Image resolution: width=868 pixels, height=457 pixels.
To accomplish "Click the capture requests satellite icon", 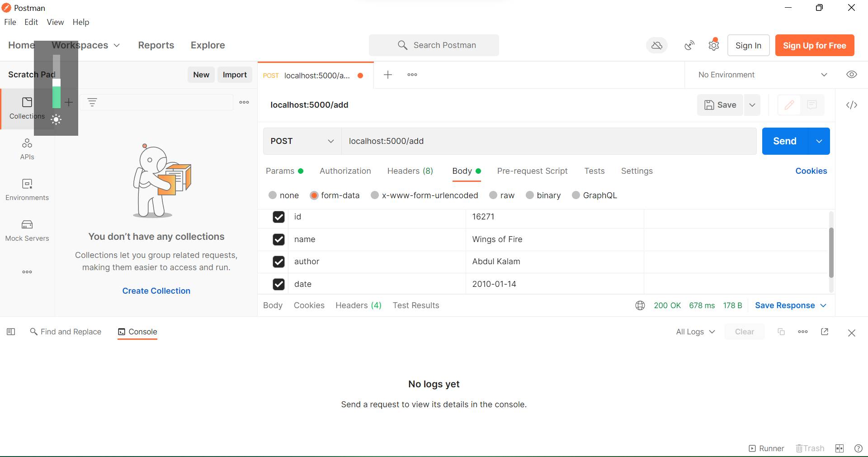I will pyautogui.click(x=689, y=45).
